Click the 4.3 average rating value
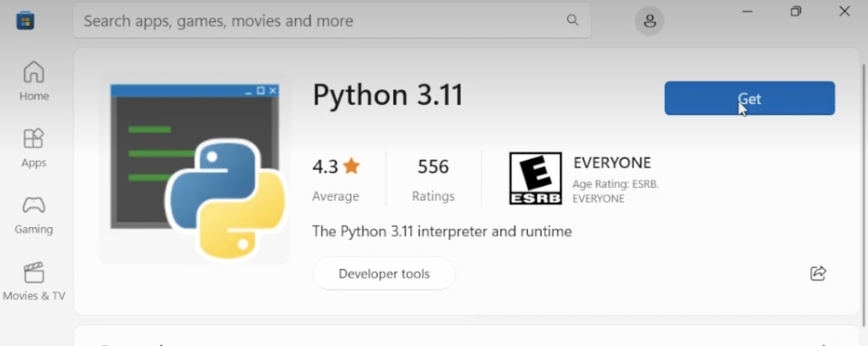Screen dimensions: 868x346 (325, 167)
